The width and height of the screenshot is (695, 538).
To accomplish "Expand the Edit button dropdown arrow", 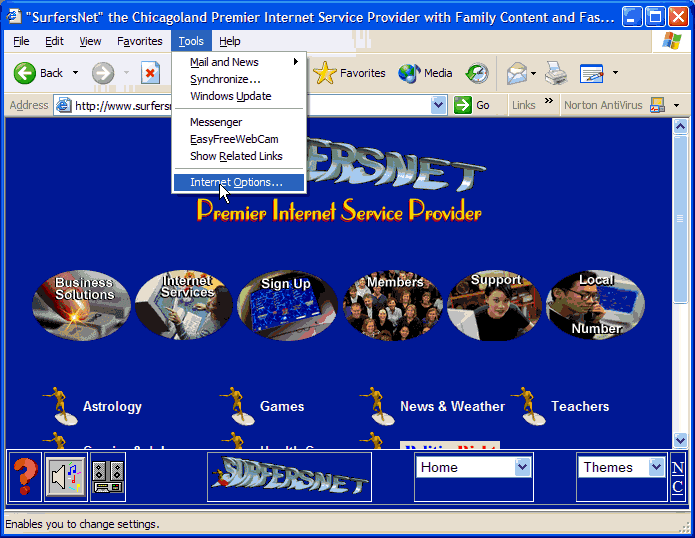I will pyautogui.click(x=615, y=73).
